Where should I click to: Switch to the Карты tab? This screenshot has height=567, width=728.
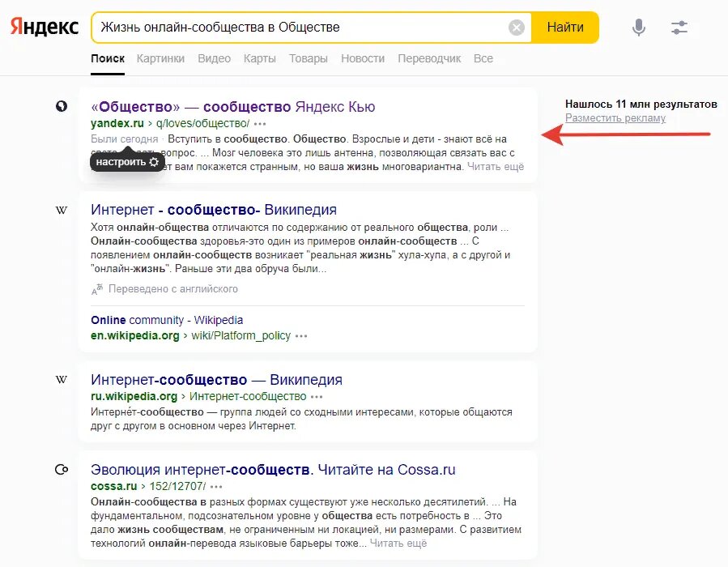[x=259, y=58]
